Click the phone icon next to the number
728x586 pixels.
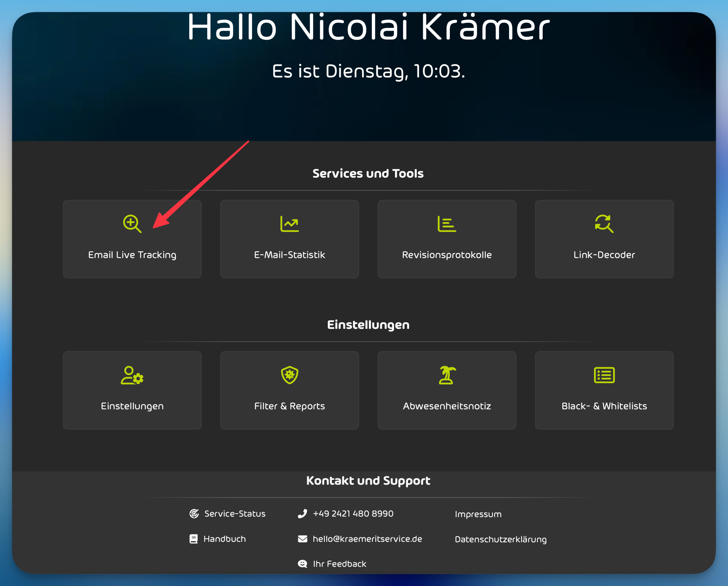(x=302, y=514)
